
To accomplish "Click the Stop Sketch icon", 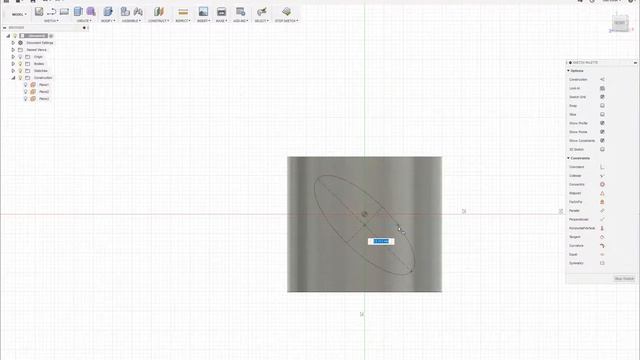I will (x=287, y=11).
